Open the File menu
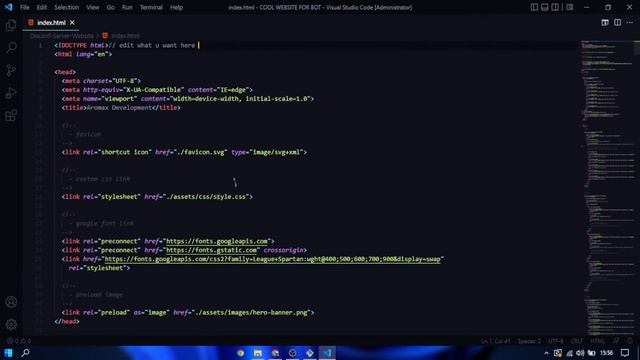This screenshot has height=360, width=640. (x=24, y=7)
